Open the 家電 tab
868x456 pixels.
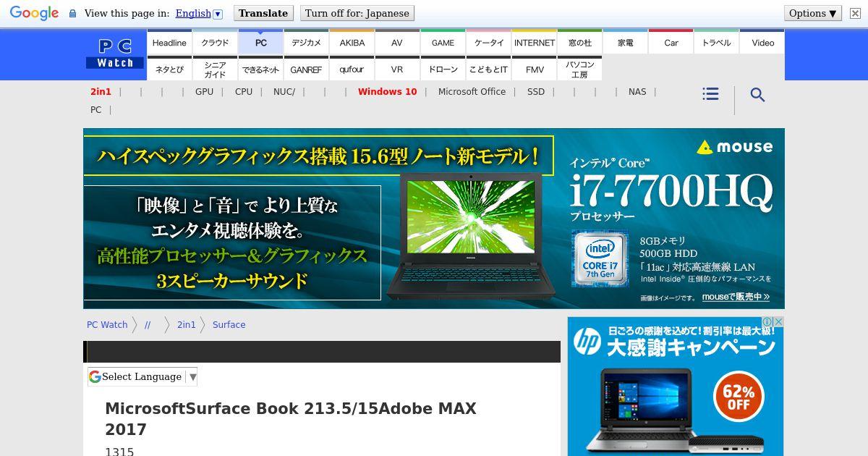coord(626,43)
